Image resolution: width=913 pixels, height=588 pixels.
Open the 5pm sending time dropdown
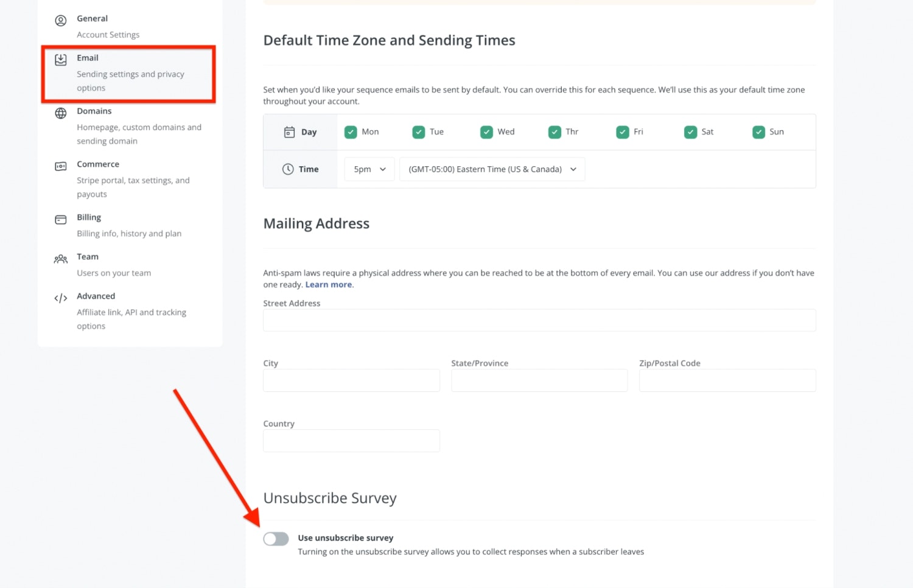[369, 169]
